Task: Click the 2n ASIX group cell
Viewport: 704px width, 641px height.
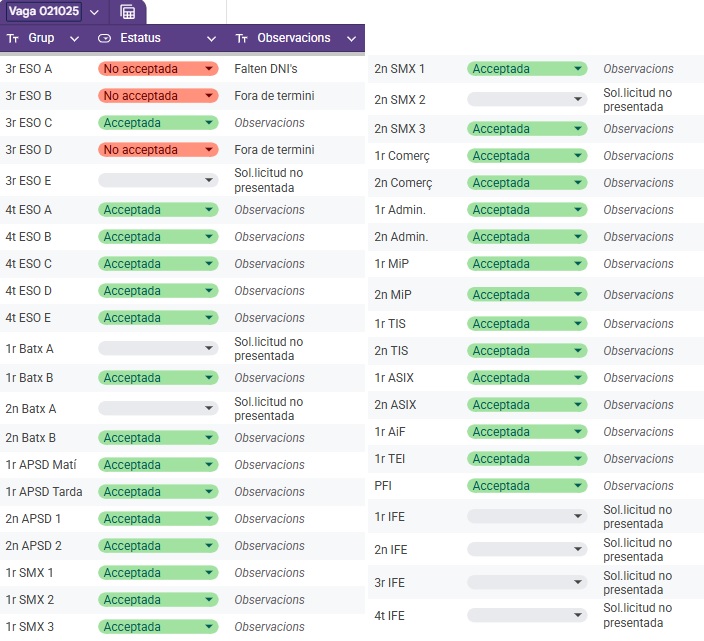Action: [395, 405]
